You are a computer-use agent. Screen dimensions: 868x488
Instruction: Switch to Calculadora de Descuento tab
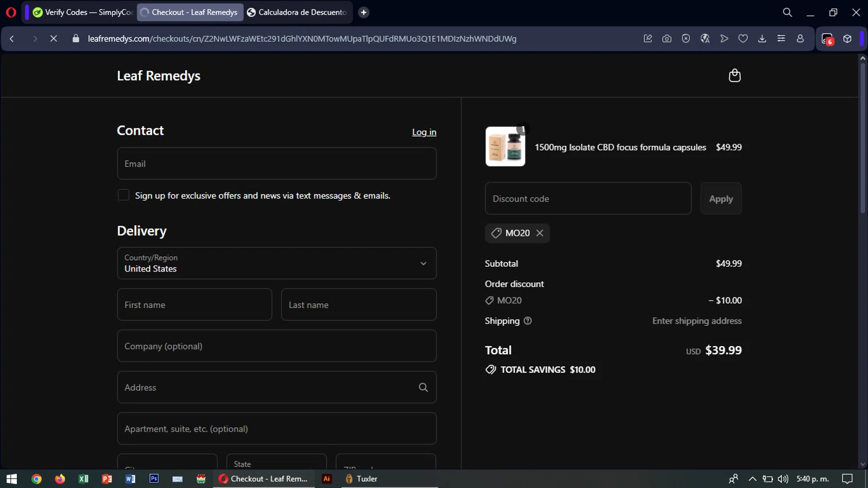pyautogui.click(x=297, y=12)
